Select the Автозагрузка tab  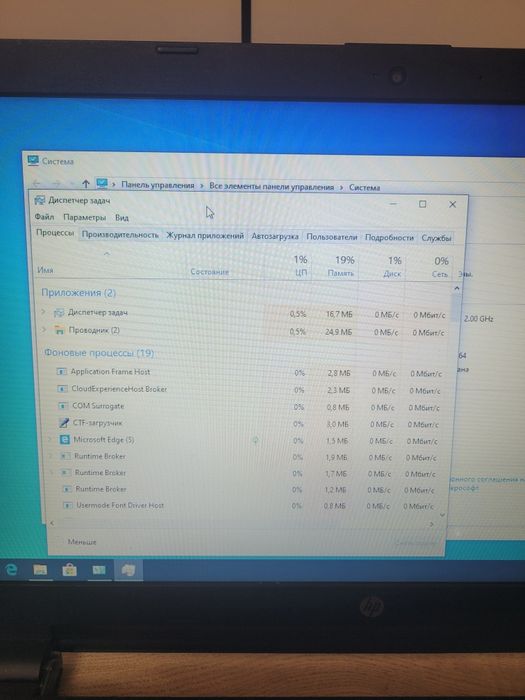pyautogui.click(x=275, y=236)
